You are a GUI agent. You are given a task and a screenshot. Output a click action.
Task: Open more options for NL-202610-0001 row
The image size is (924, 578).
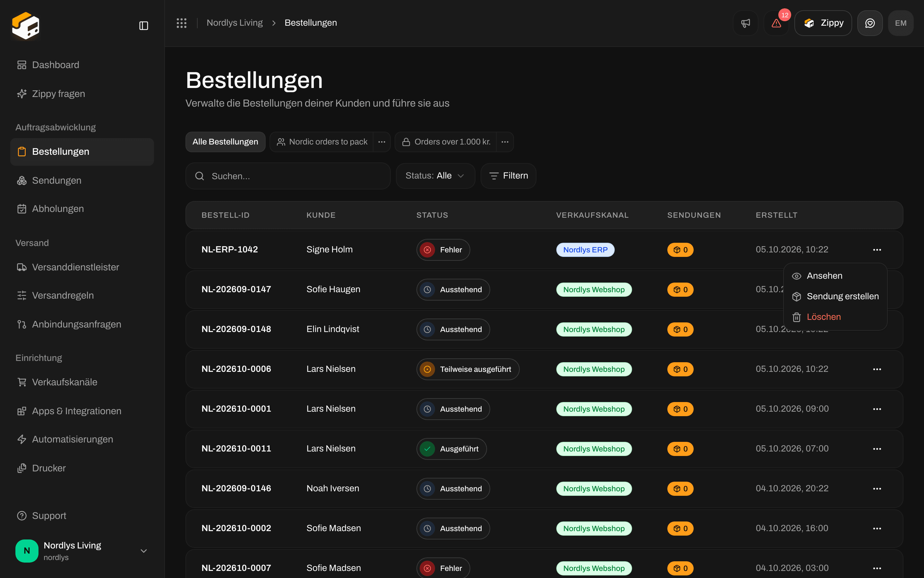877,409
